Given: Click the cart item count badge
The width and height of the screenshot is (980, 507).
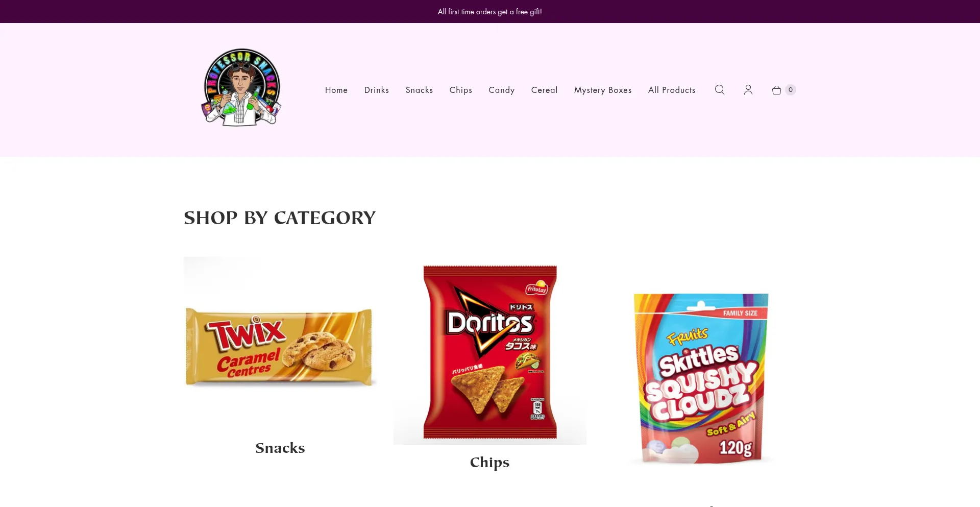Looking at the screenshot, I should [x=791, y=90].
